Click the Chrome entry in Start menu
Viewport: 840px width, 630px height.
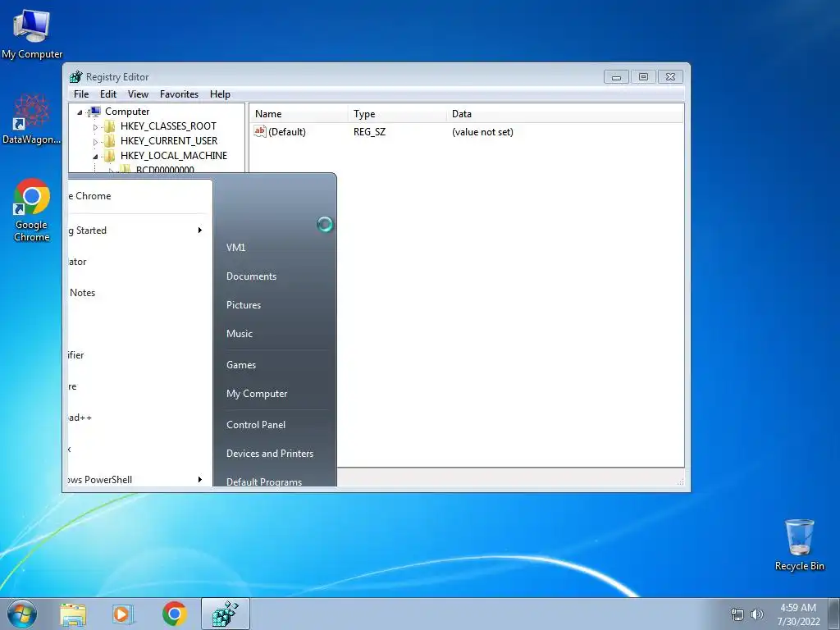tap(139, 196)
